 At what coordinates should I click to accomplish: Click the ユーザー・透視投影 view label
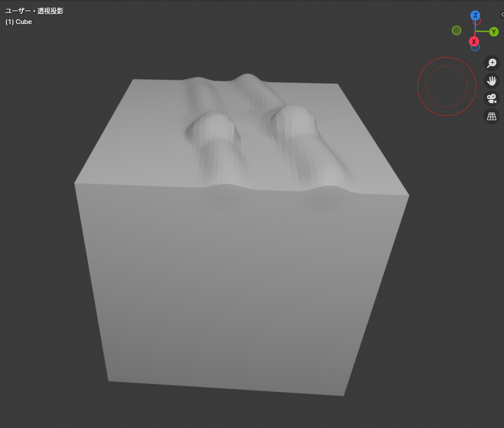[x=34, y=11]
